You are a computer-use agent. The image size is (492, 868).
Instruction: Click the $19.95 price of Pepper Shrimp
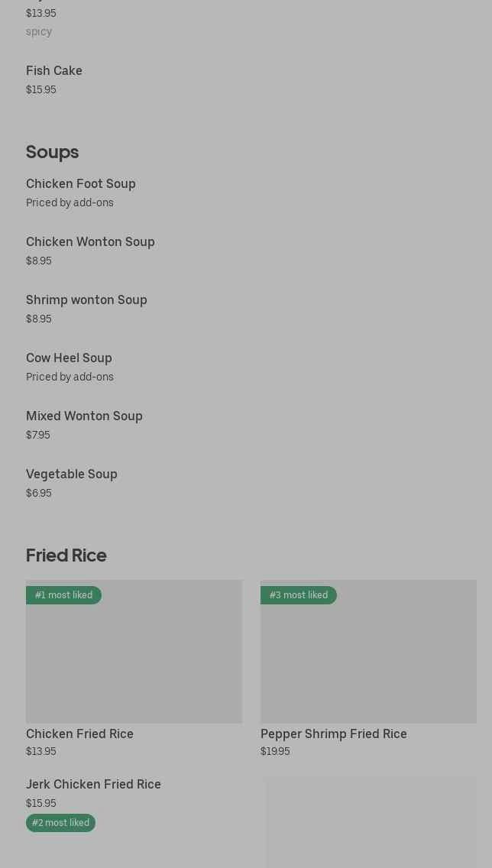tap(275, 752)
